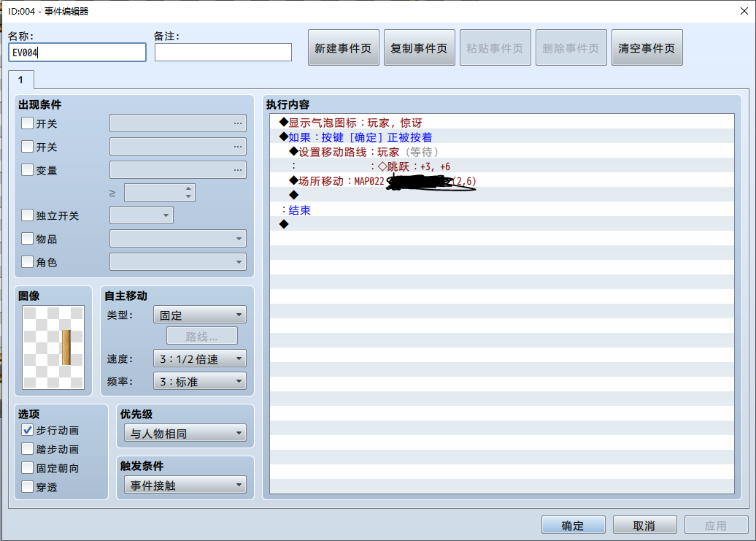Click into the 备注 note field
Image resolution: width=756 pixels, height=541 pixels.
(223, 53)
